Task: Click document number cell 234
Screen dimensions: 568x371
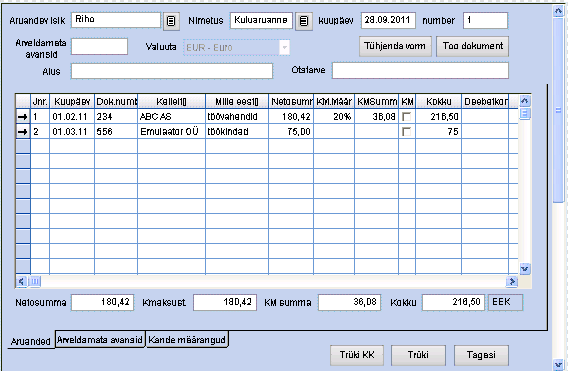Action: [x=116, y=117]
